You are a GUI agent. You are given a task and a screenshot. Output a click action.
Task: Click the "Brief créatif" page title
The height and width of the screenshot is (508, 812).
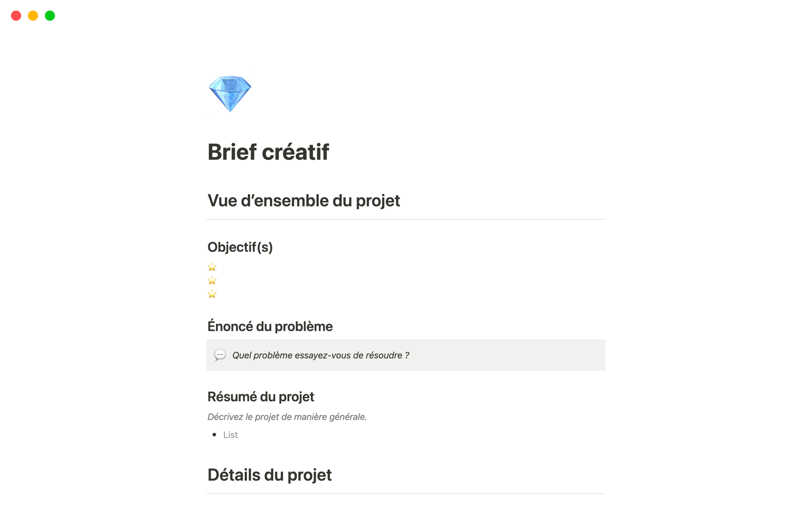pos(268,152)
